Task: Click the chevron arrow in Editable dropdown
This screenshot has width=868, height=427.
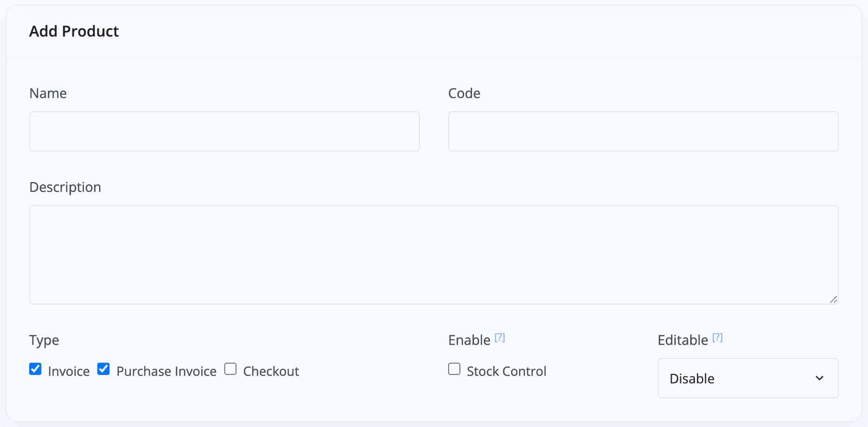Action: (819, 378)
